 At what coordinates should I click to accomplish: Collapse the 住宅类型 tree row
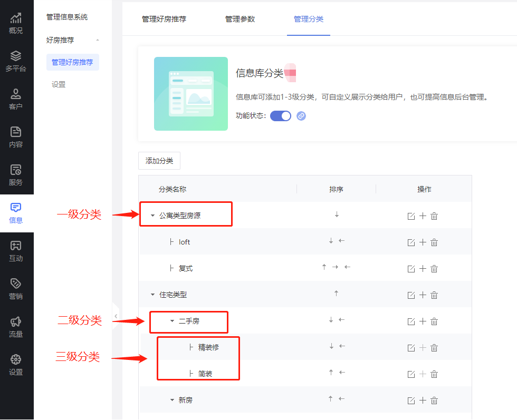(x=152, y=295)
